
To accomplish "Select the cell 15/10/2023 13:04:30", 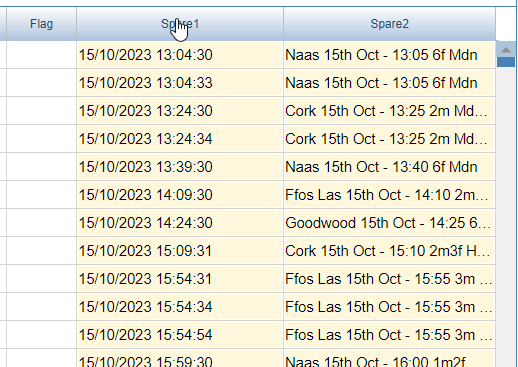I will (x=180, y=55).
